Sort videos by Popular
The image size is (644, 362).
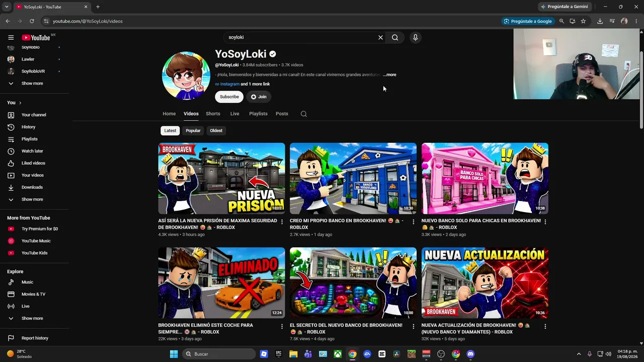pos(193,131)
